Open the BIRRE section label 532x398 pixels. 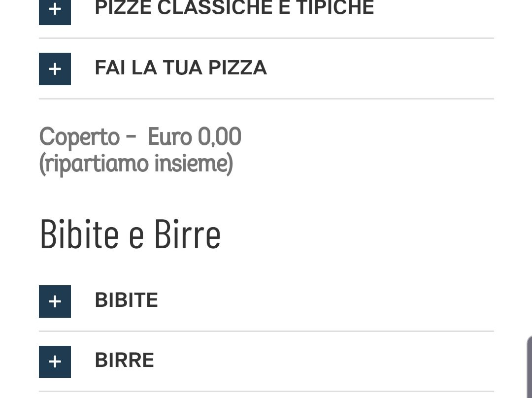(124, 360)
